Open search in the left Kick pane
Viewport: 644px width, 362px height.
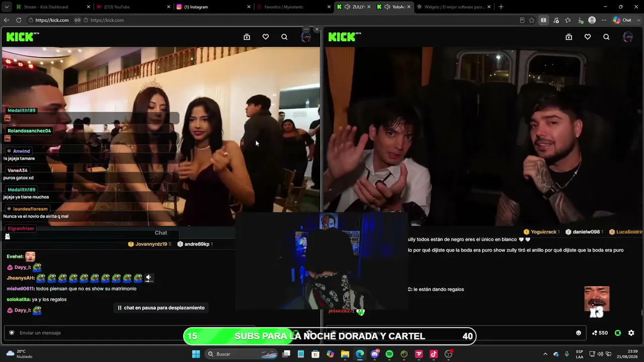coord(284,37)
